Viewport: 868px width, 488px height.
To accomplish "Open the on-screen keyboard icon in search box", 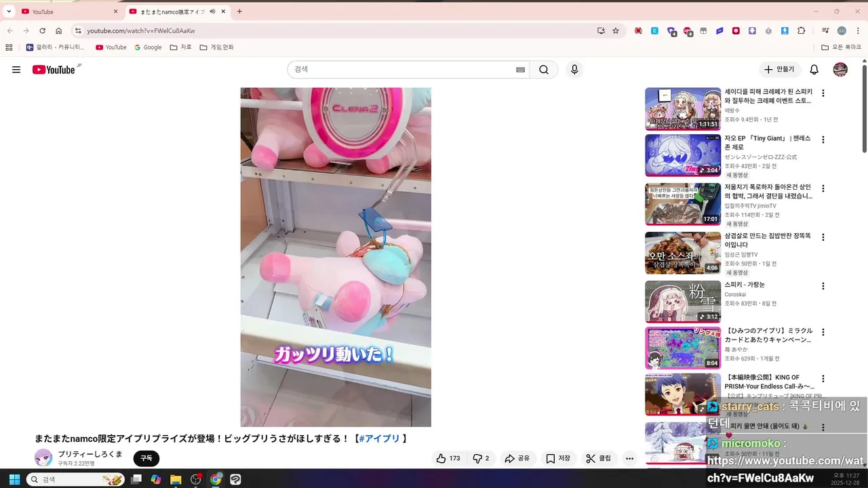I will tap(521, 70).
